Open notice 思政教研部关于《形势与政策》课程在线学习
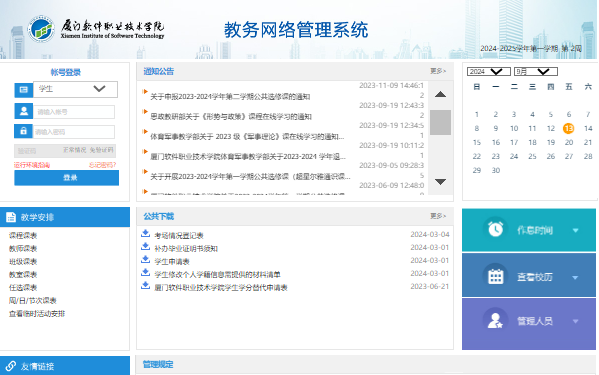 tap(231, 116)
